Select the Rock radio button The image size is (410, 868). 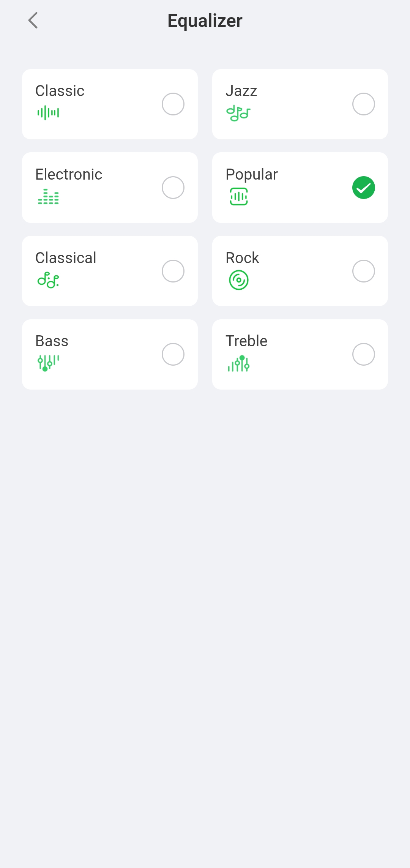(363, 271)
